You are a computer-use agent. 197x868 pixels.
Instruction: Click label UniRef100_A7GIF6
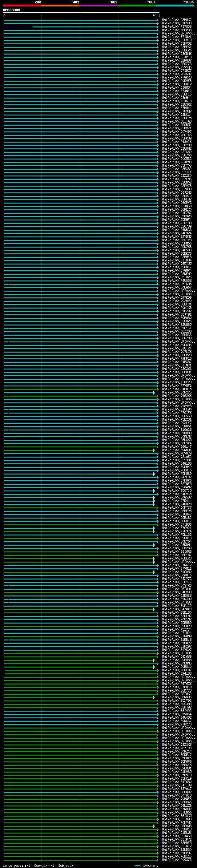177,412
